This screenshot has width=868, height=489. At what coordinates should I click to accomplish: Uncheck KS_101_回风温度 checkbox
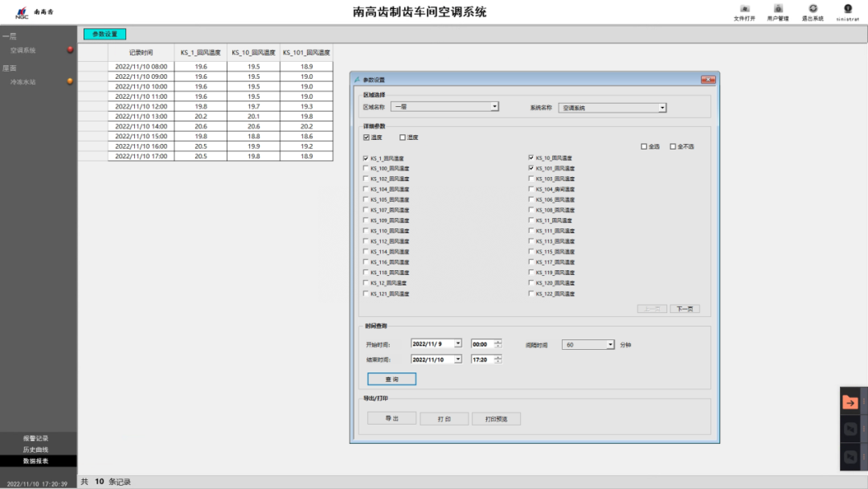coord(531,168)
